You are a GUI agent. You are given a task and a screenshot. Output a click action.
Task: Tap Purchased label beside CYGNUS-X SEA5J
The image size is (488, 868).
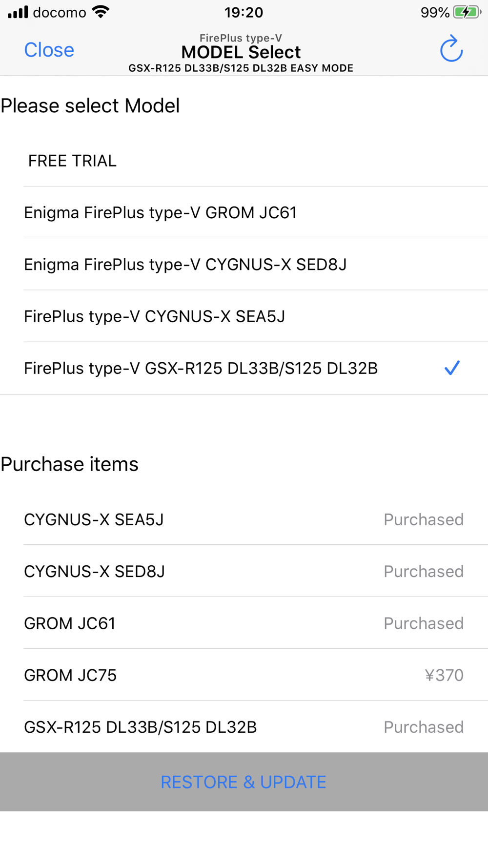[x=423, y=519]
